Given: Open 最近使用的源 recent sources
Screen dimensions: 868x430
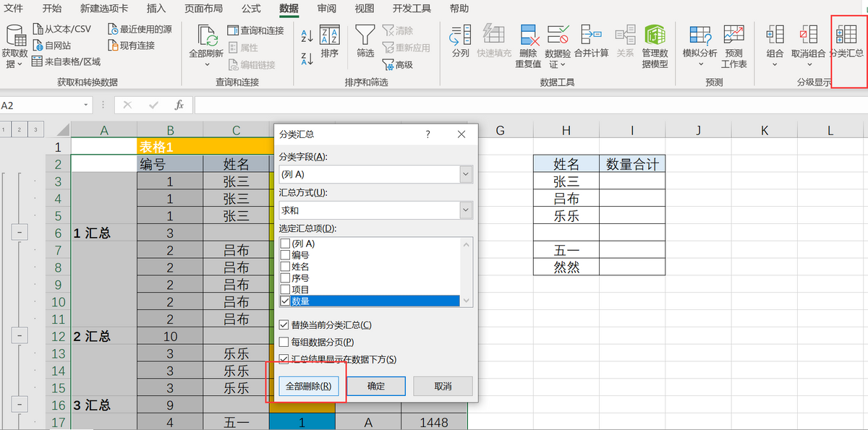Looking at the screenshot, I should click(140, 29).
